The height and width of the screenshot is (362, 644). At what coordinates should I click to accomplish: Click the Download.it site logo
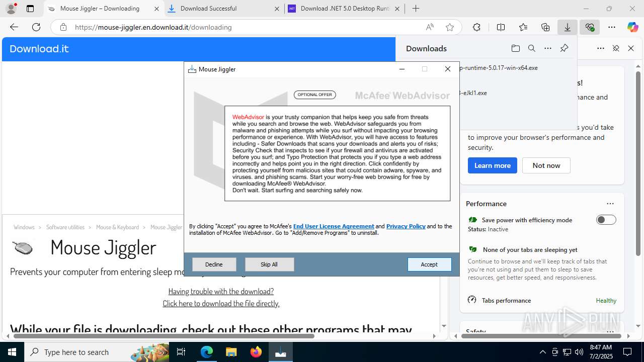39,49
